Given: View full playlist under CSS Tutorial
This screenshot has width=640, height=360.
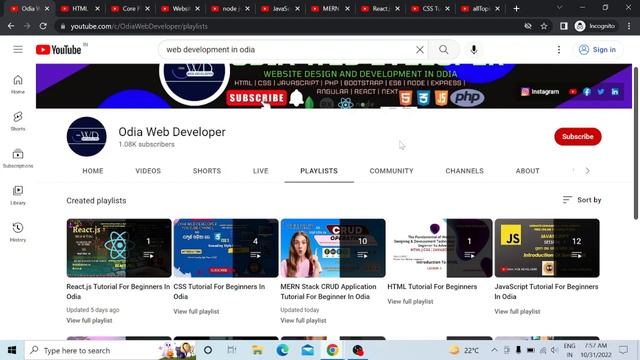Looking at the screenshot, I should (196, 311).
